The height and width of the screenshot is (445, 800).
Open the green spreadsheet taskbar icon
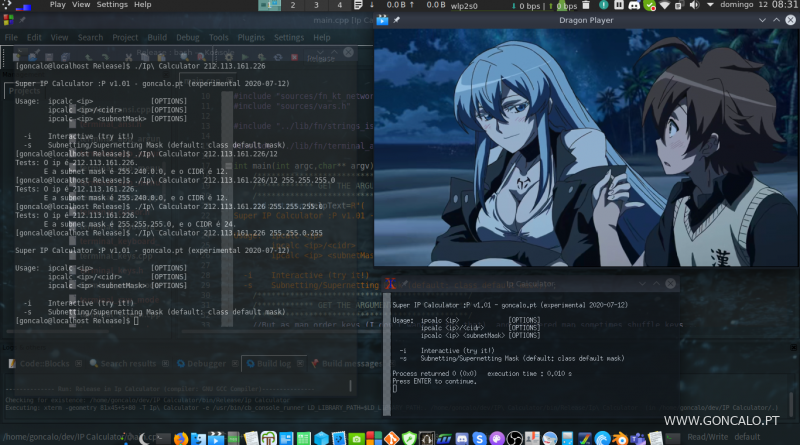pyautogui.click(x=304, y=438)
